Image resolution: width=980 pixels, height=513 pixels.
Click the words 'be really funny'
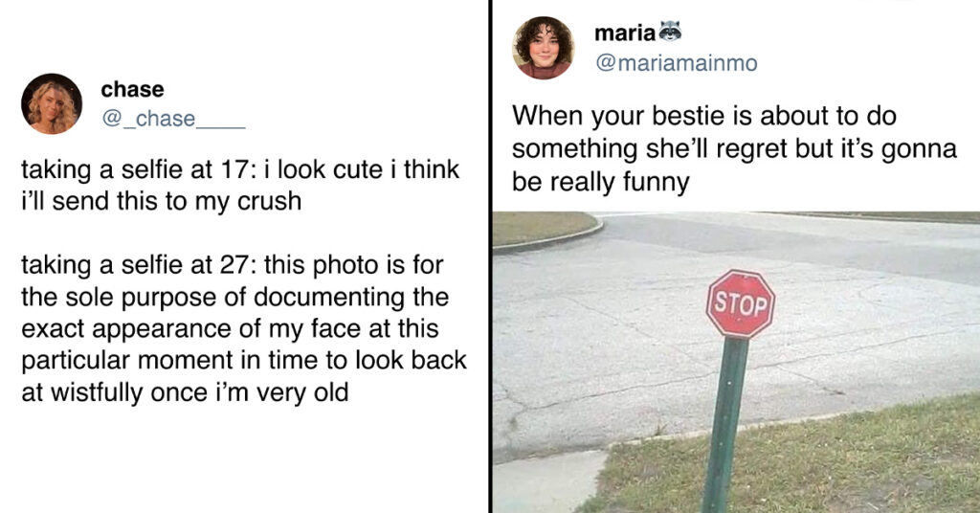[x=601, y=183]
